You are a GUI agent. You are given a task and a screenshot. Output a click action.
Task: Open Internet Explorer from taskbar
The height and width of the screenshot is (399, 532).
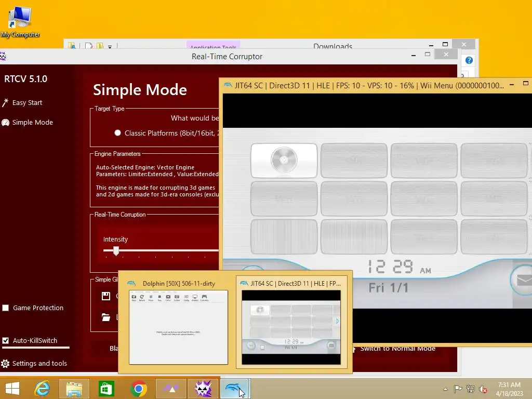click(x=42, y=389)
